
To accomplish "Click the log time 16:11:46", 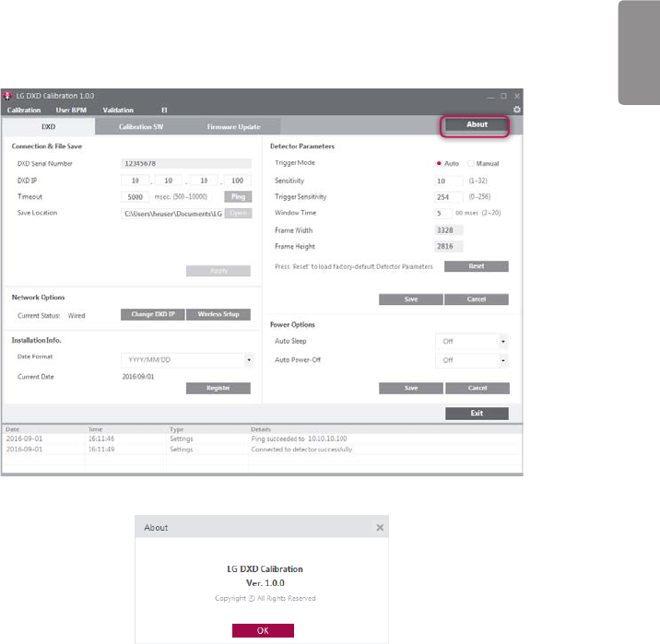I will coord(101,439).
